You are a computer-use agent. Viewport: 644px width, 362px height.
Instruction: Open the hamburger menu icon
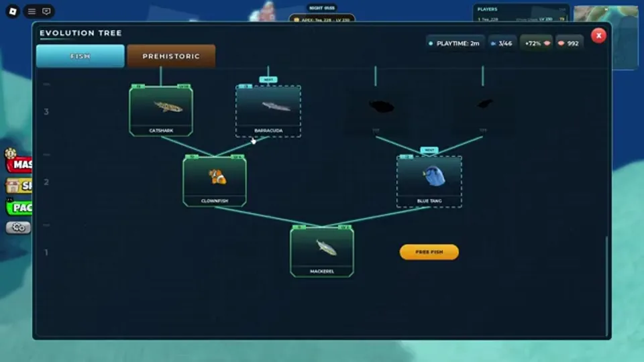coord(32,11)
